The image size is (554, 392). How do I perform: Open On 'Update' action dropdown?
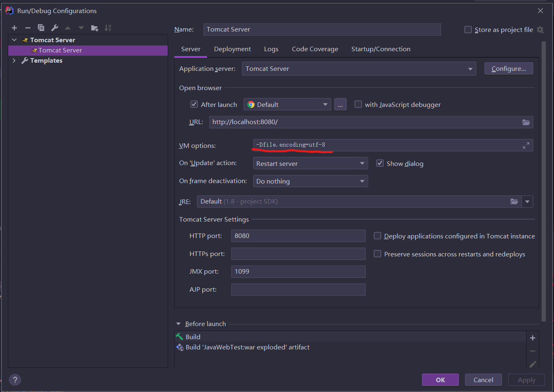(x=310, y=163)
